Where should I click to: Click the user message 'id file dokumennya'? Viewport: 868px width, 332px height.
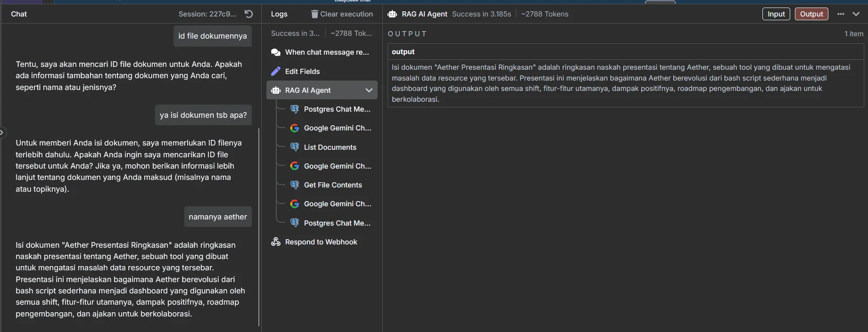[213, 36]
